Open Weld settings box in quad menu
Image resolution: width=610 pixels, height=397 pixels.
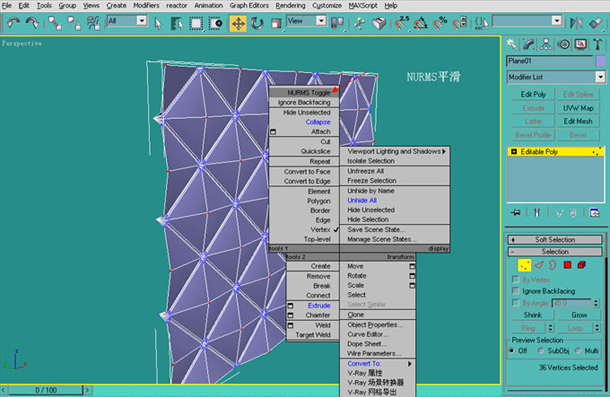point(291,325)
